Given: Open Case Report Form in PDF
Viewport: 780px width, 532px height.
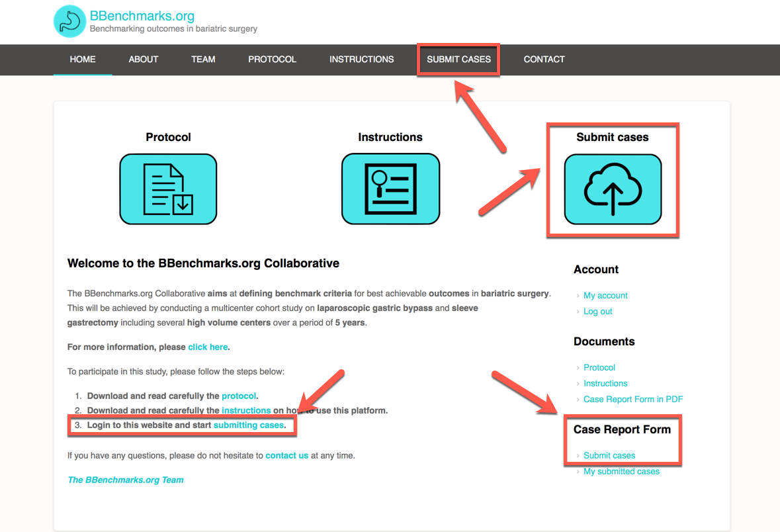Looking at the screenshot, I should [x=632, y=400].
